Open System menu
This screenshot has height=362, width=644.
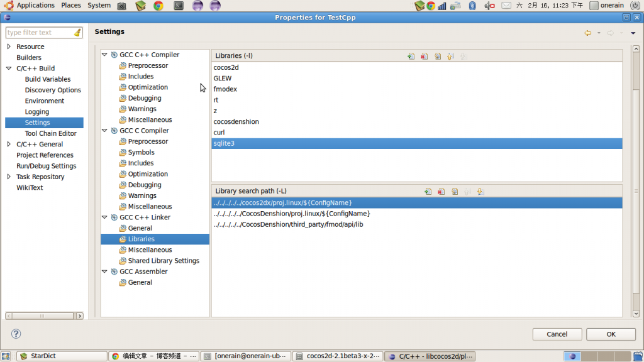(99, 5)
